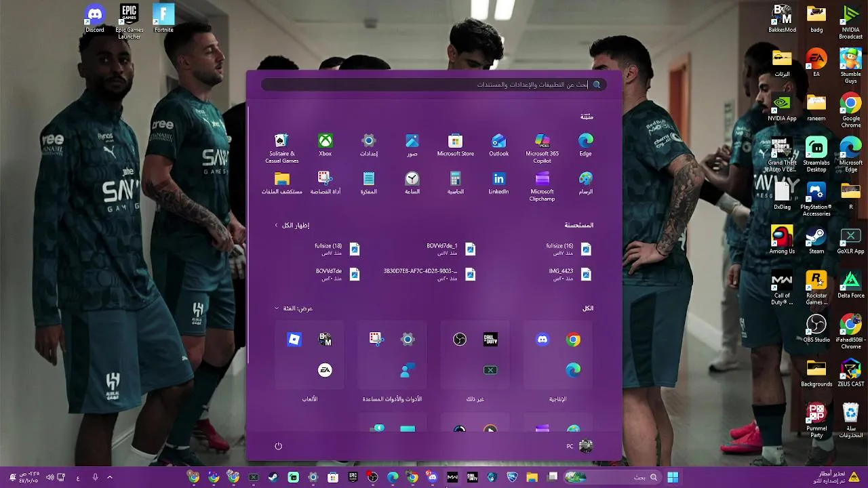Open مستكشف الملفات File Explorer pinned app

[281, 183]
